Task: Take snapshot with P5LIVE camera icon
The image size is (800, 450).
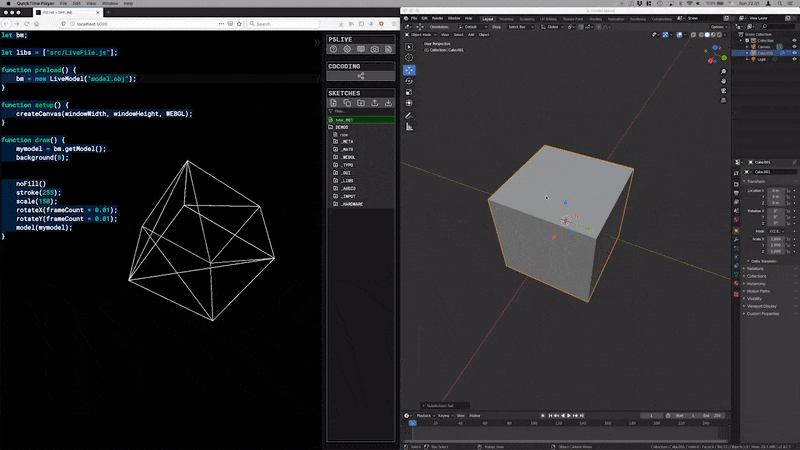Action: 374,49
